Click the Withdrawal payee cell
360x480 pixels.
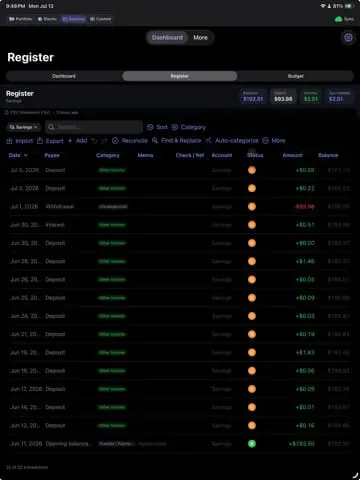click(x=60, y=207)
